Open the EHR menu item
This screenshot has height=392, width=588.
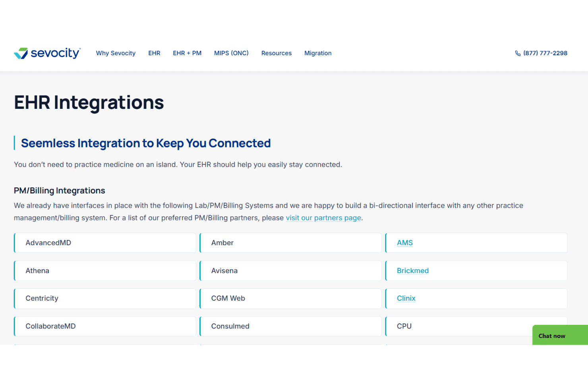pyautogui.click(x=154, y=53)
